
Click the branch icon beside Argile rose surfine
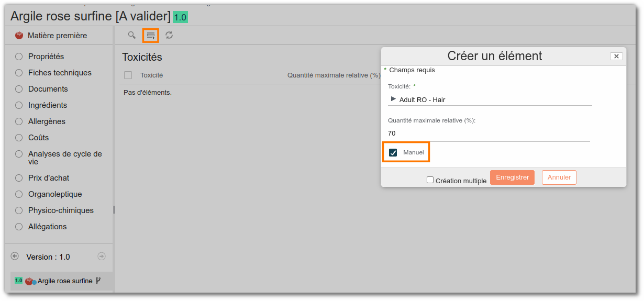pos(98,281)
